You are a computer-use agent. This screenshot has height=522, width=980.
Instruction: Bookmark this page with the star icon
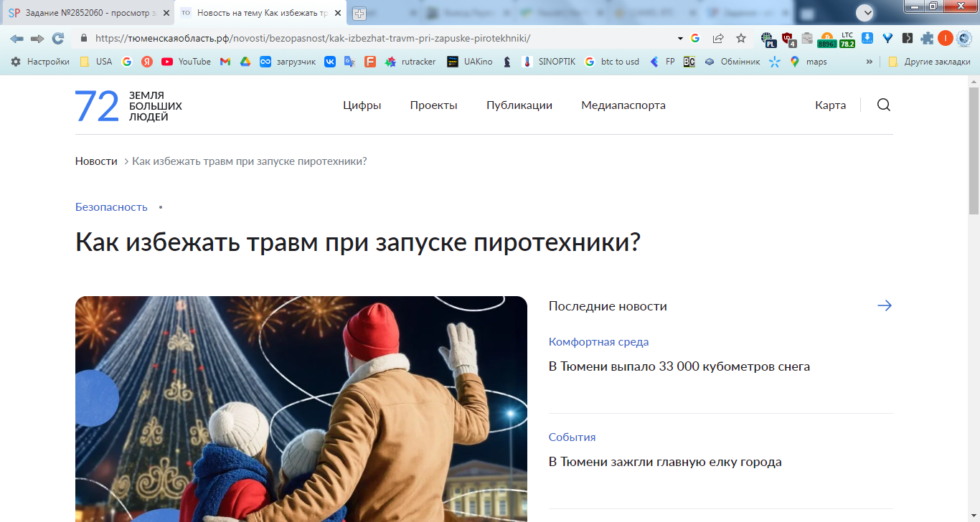coord(741,38)
